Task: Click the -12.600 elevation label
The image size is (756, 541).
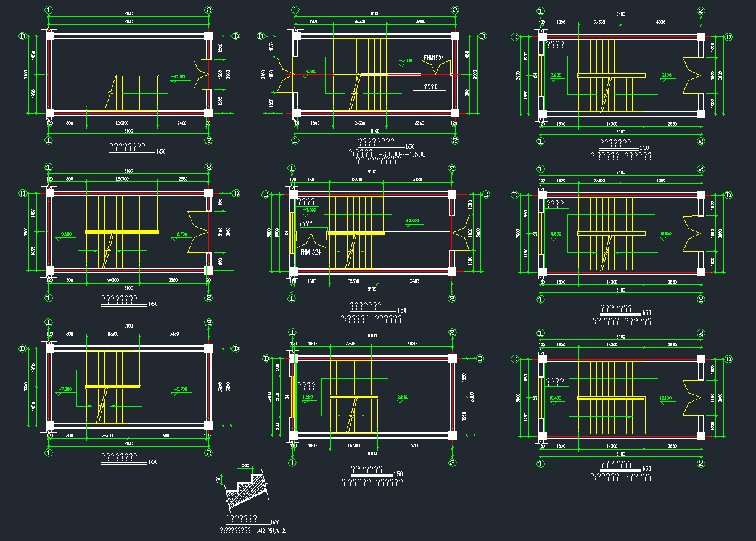Action: pyautogui.click(x=179, y=76)
